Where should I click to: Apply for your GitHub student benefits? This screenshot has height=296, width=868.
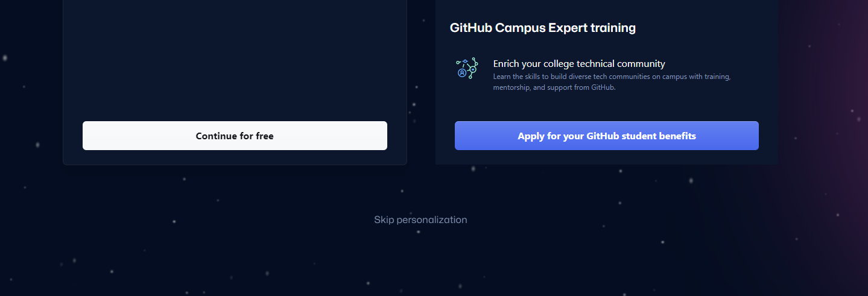[606, 136]
